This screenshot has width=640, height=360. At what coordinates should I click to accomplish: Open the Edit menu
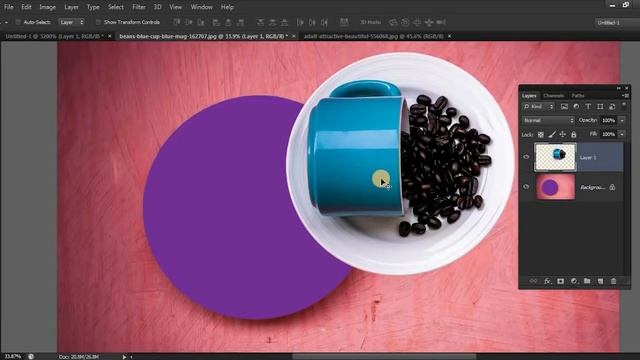point(27,7)
